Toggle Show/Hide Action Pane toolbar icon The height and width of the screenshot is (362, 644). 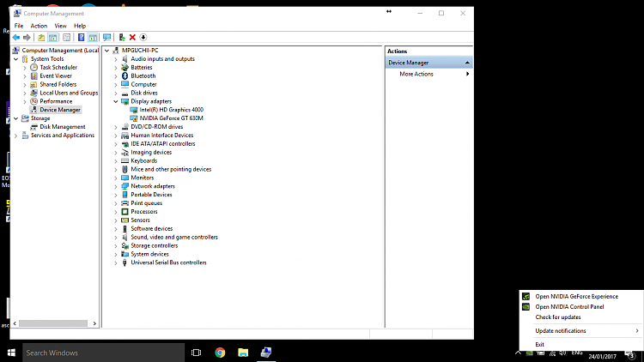[93, 38]
